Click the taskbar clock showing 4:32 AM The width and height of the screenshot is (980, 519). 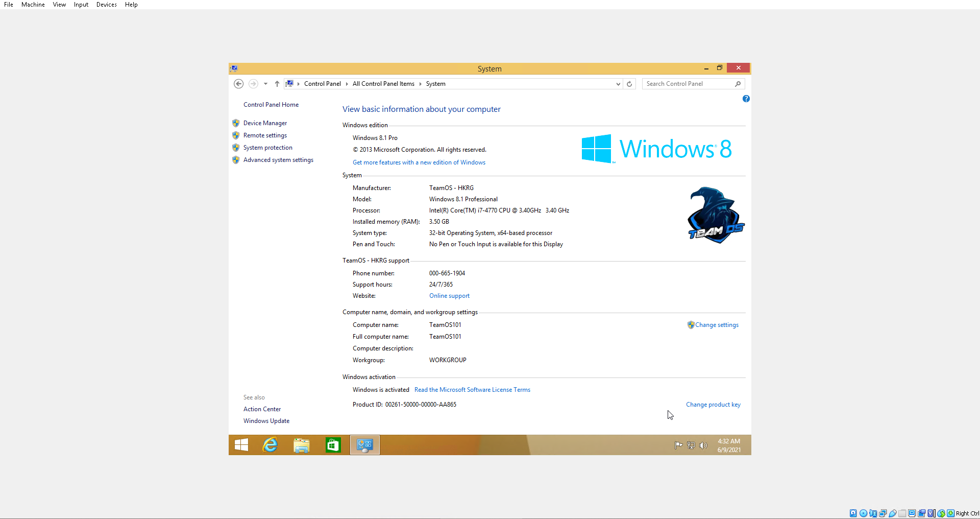[729, 445]
